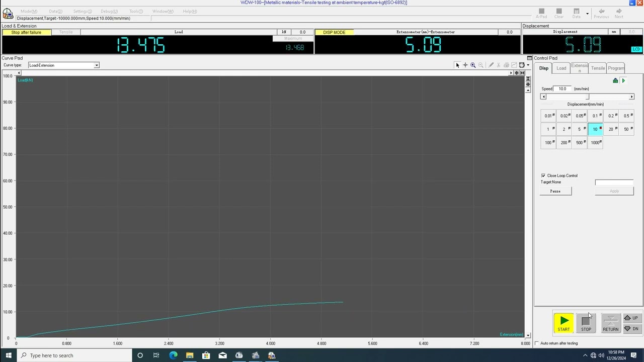Set displacement speed to 1 mm/min
644x362 pixels.
coord(548,129)
